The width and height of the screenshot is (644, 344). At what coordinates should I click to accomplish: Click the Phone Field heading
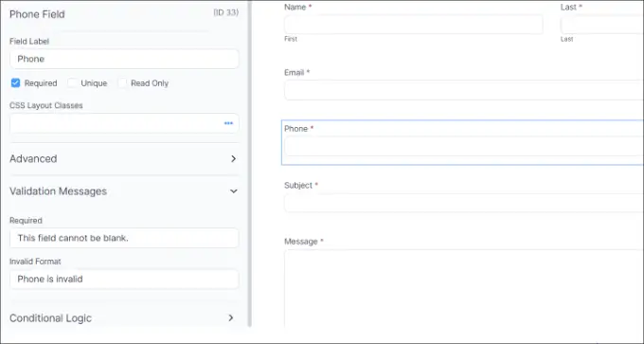pyautogui.click(x=37, y=14)
